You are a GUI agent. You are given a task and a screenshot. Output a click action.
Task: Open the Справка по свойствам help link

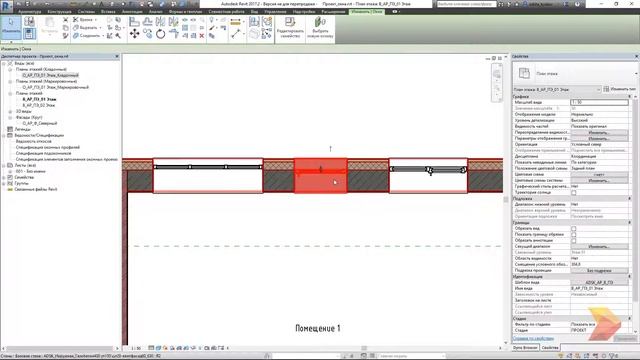coord(533,338)
